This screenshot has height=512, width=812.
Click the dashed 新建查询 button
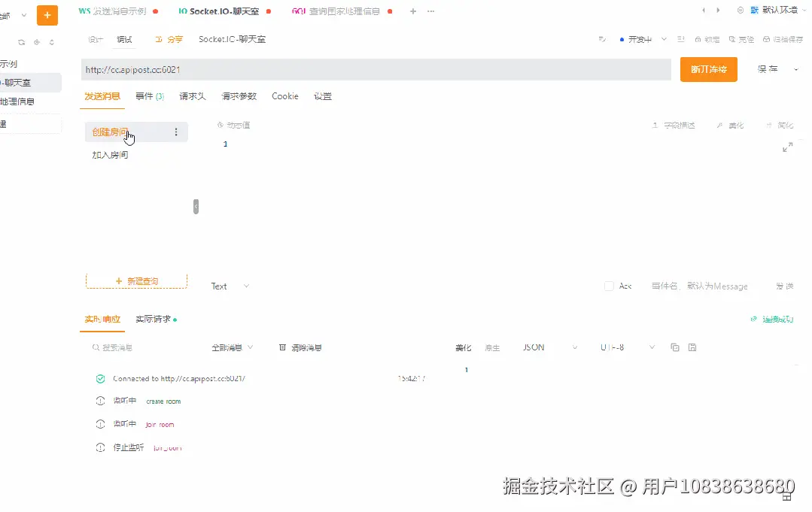coord(137,281)
